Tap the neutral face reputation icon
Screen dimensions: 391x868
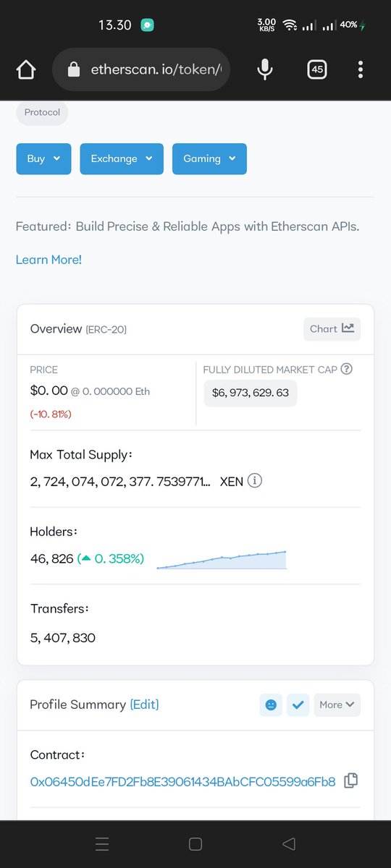coord(271,705)
